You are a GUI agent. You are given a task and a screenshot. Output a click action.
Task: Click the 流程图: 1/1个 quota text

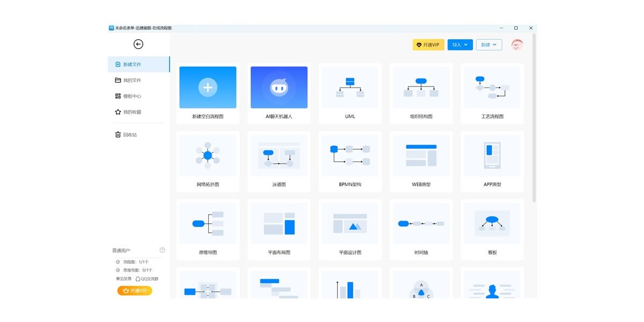tap(136, 262)
